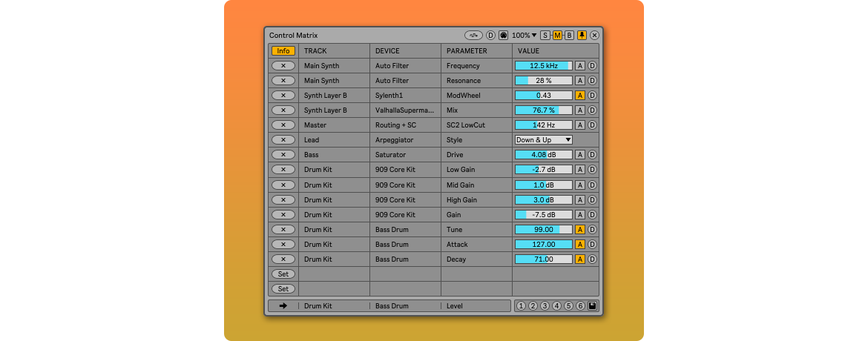Select the B size mode button
Viewport: 868px width, 341px height.
coord(569,35)
